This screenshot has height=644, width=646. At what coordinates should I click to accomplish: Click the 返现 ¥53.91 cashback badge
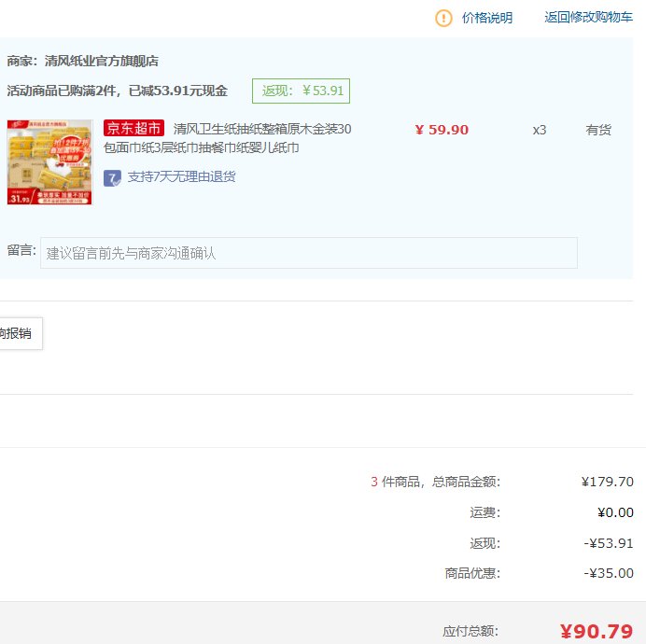point(302,91)
